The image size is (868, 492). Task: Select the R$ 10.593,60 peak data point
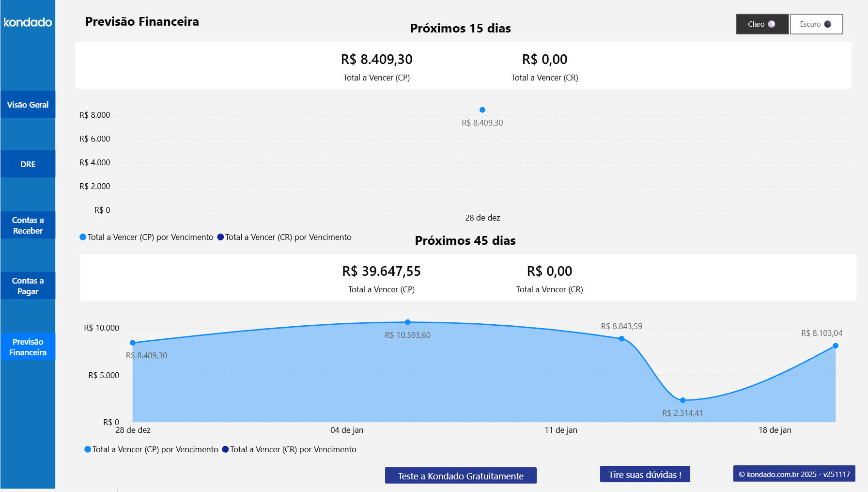click(407, 321)
